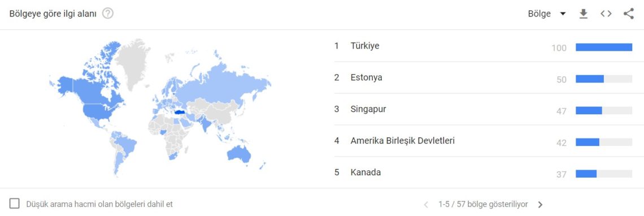Click Australia on the world map

tap(238, 154)
